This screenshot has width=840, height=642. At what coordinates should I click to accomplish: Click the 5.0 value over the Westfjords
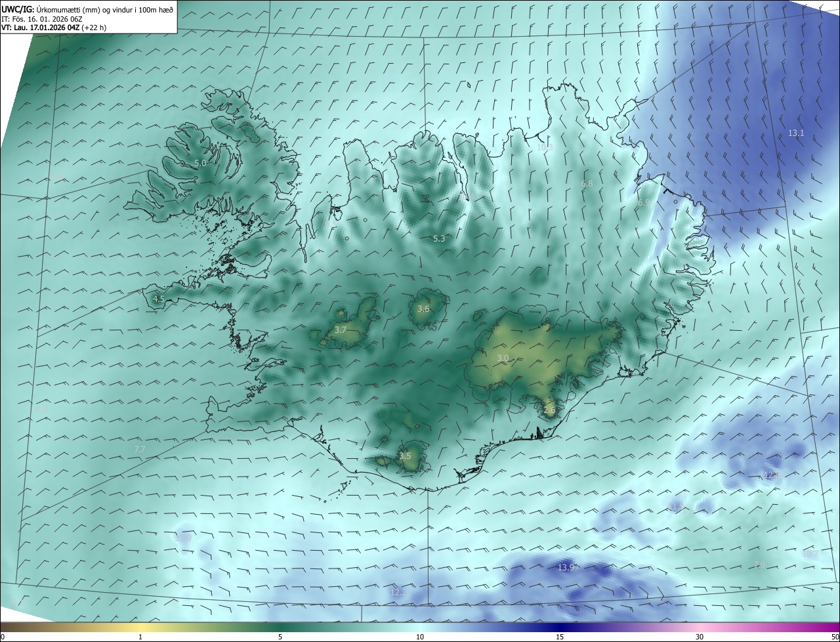click(200, 163)
